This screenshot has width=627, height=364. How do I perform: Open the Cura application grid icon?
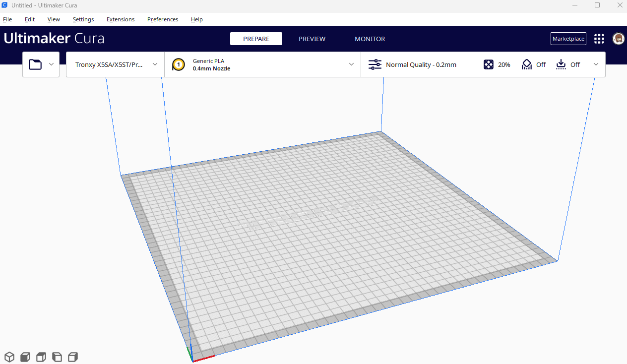click(x=599, y=38)
